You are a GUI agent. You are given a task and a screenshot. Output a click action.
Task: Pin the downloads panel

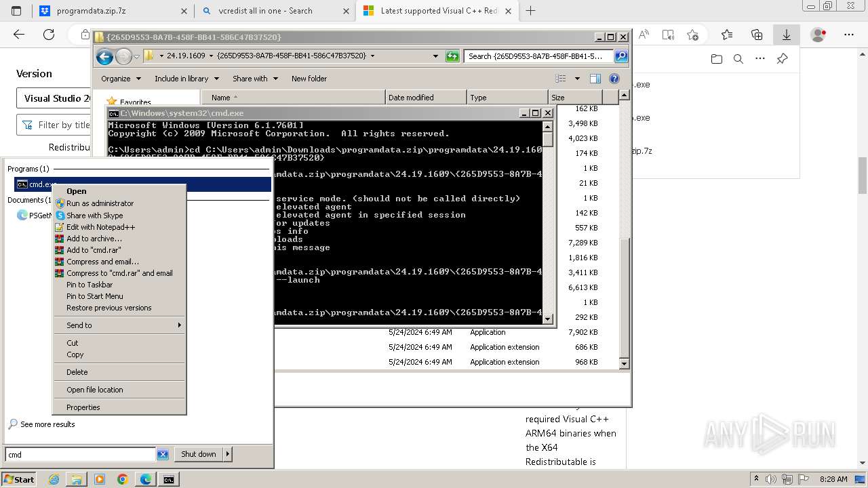pyautogui.click(x=782, y=59)
